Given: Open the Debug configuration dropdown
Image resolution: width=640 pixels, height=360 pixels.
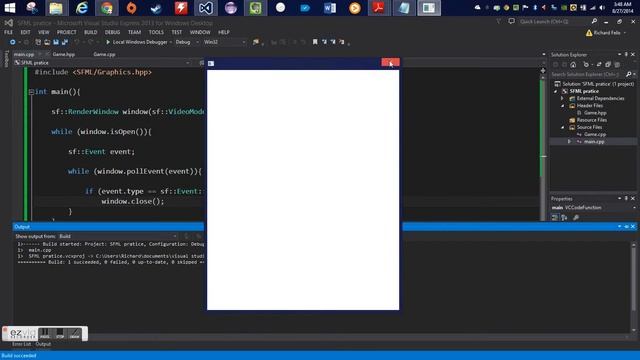Looking at the screenshot, I should click(x=187, y=42).
